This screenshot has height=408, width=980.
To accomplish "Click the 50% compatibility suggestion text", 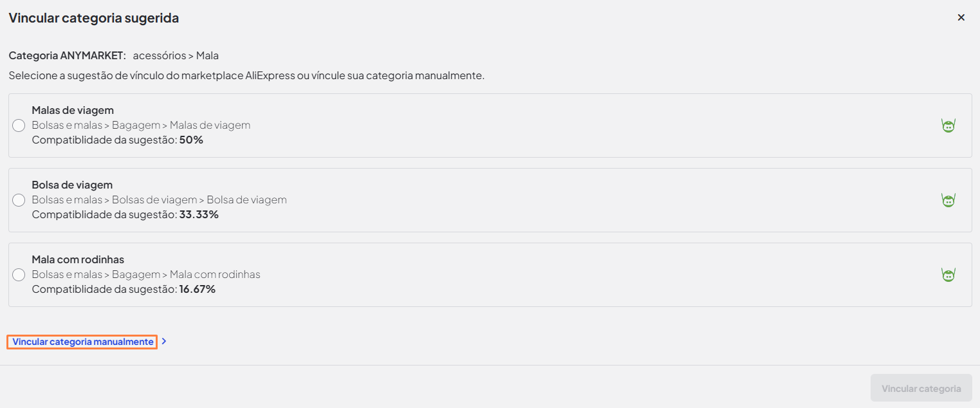I will tap(117, 140).
